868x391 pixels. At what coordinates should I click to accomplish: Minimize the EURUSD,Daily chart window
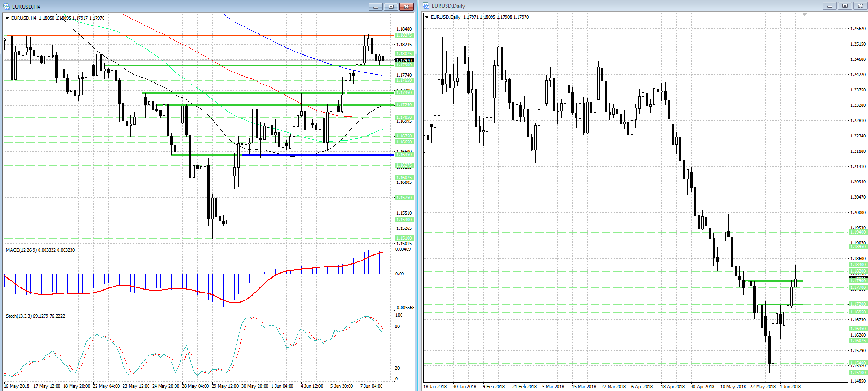point(829,6)
